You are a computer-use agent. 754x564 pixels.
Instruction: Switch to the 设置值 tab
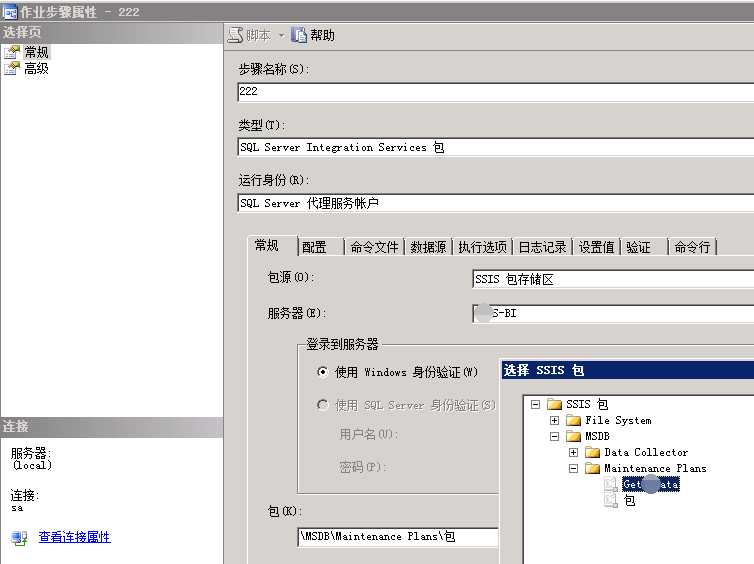tap(596, 247)
